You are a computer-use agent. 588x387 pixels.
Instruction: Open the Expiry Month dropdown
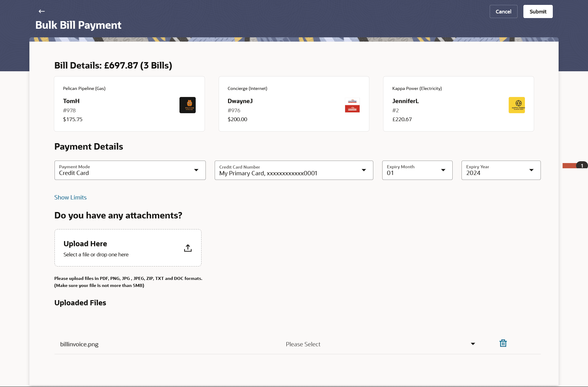click(417, 170)
